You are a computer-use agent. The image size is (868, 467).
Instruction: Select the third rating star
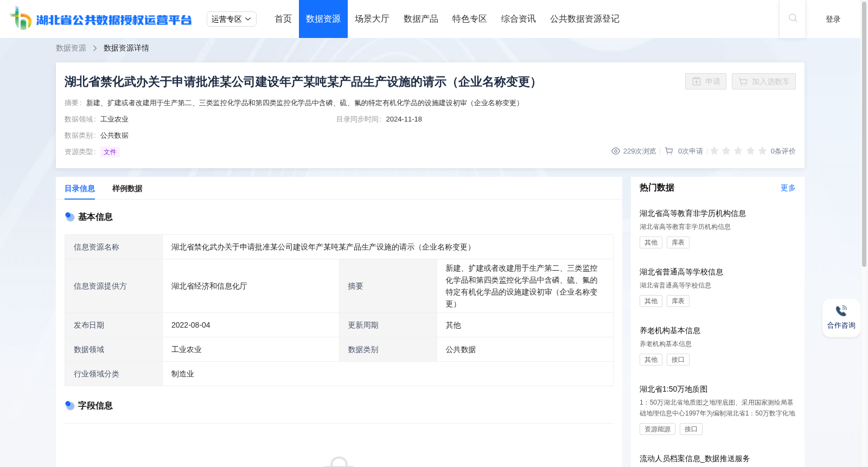point(738,151)
